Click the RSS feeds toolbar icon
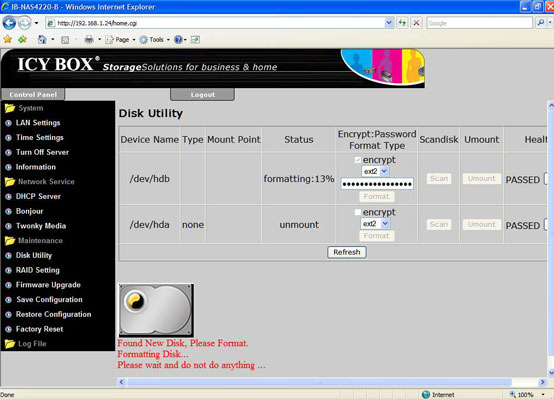Viewport: 554px width, 400px height. click(65, 40)
